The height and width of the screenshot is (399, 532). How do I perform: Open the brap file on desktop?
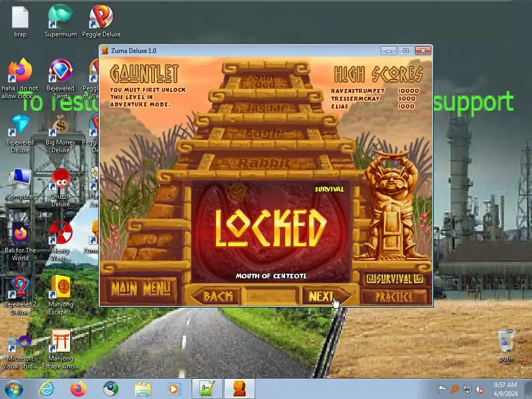pyautogui.click(x=20, y=21)
